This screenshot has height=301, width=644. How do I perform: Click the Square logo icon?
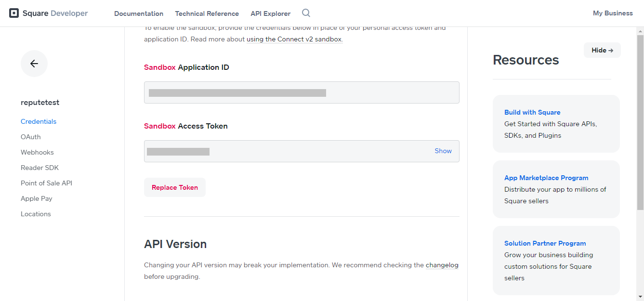coord(14,13)
